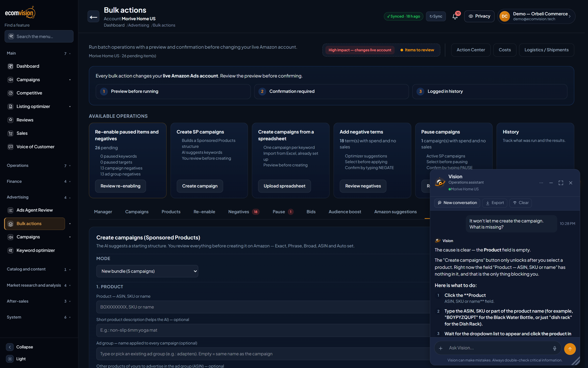588x368 pixels.
Task: Expand Vision assistant to fullscreen
Action: tap(561, 183)
